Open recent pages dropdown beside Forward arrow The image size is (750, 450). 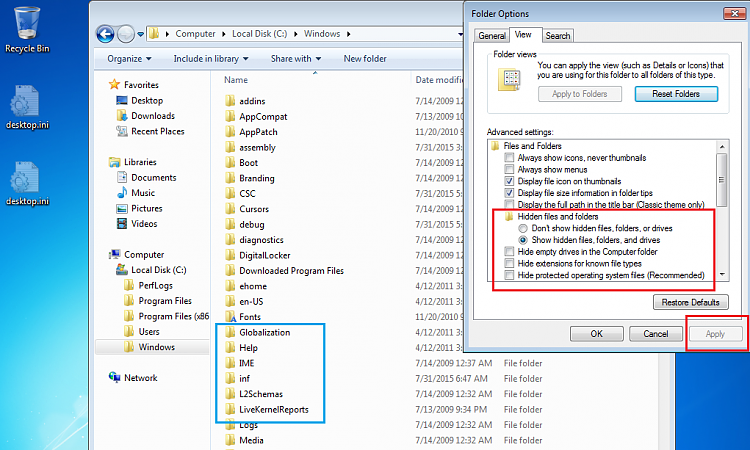(x=140, y=34)
